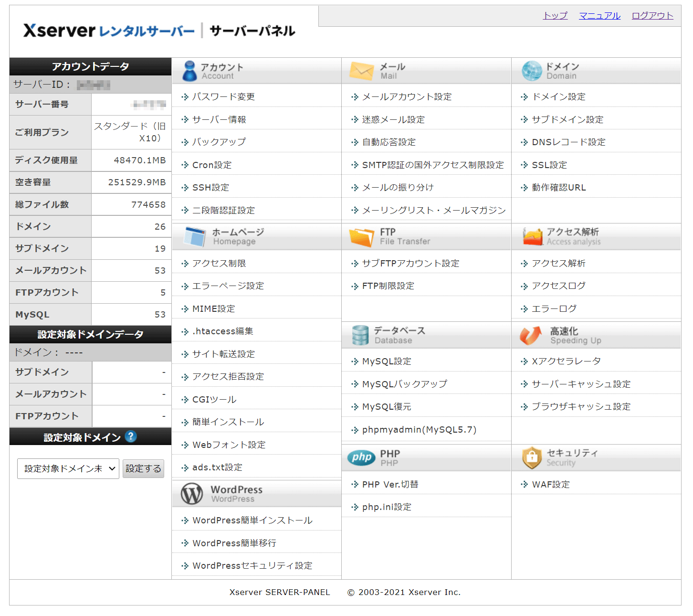
Task: Open アクセスログ
Action: 559,286
